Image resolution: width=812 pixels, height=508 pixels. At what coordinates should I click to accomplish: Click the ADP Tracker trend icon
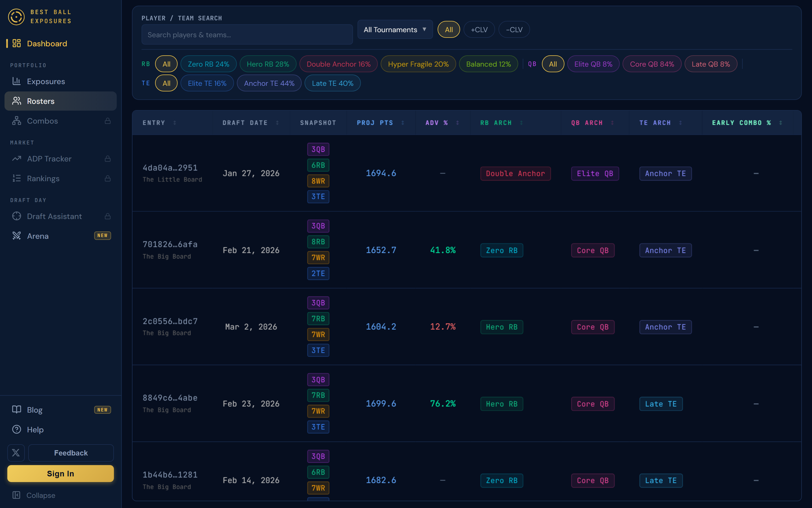click(x=16, y=159)
